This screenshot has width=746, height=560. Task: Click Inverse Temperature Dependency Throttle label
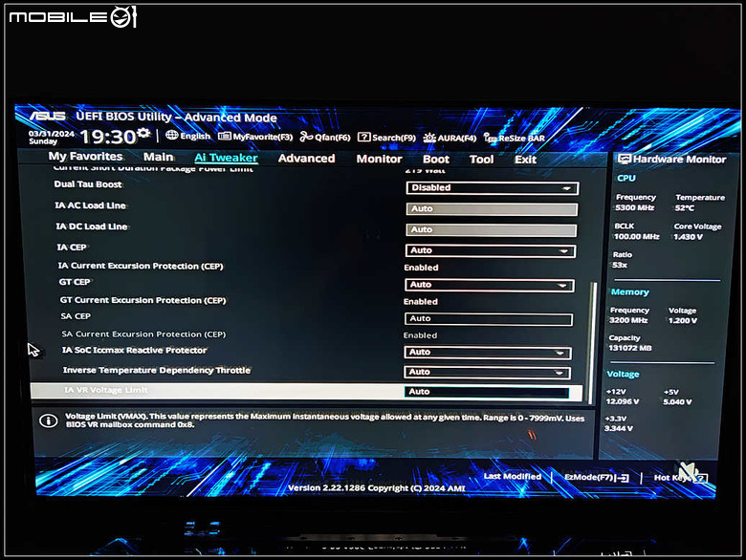click(x=157, y=370)
